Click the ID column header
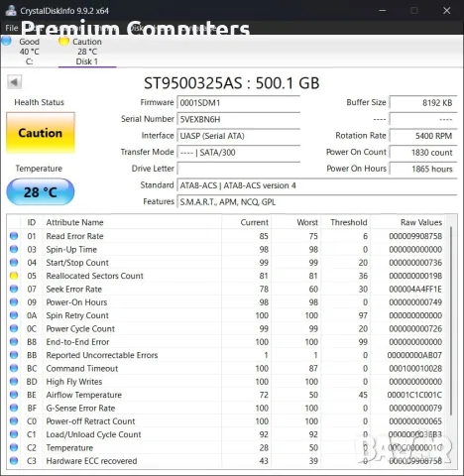 (x=32, y=222)
